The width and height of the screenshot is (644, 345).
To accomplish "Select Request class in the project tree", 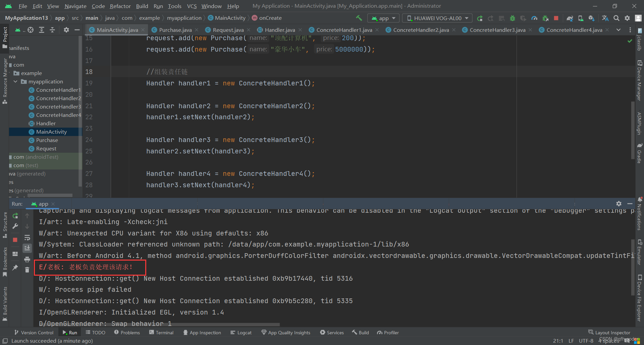I will click(x=46, y=148).
